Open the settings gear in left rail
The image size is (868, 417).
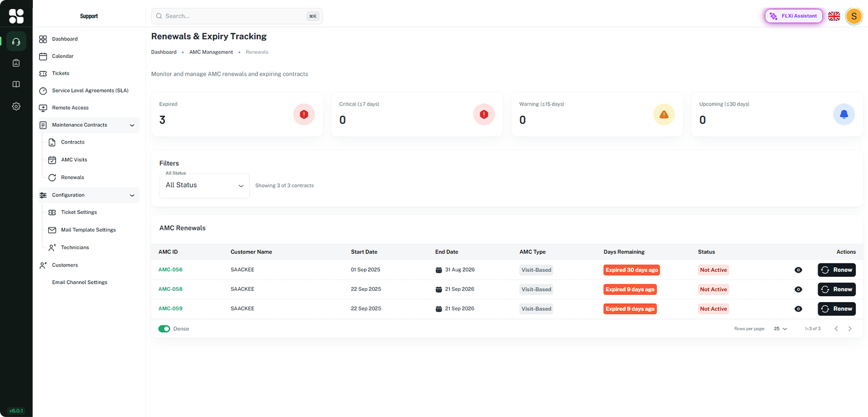point(16,106)
